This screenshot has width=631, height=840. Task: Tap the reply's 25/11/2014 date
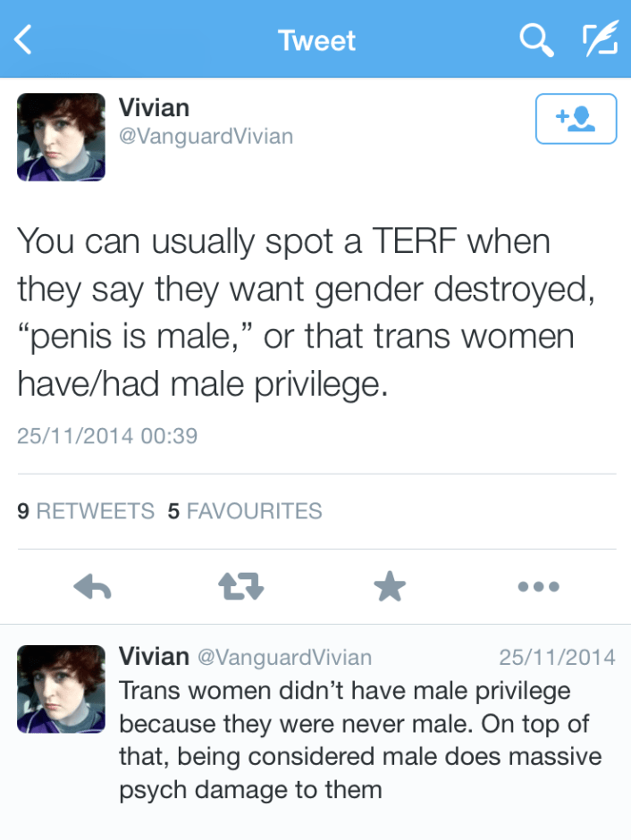557,658
